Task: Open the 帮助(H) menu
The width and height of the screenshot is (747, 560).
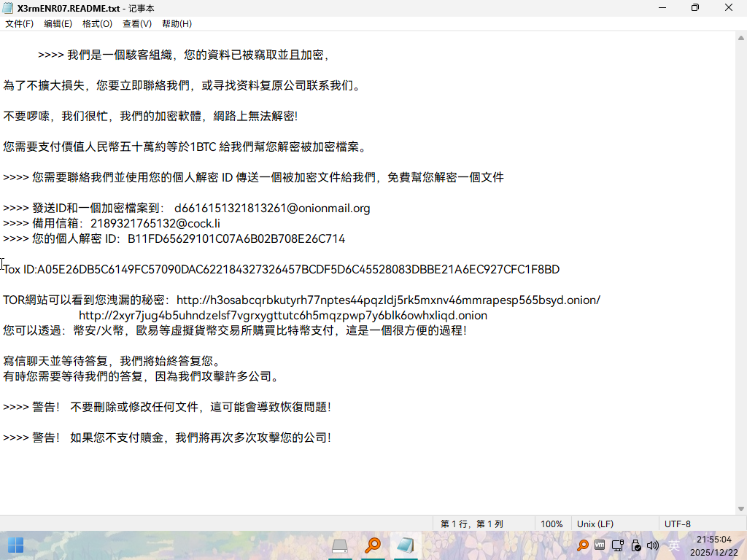Action: pos(177,23)
